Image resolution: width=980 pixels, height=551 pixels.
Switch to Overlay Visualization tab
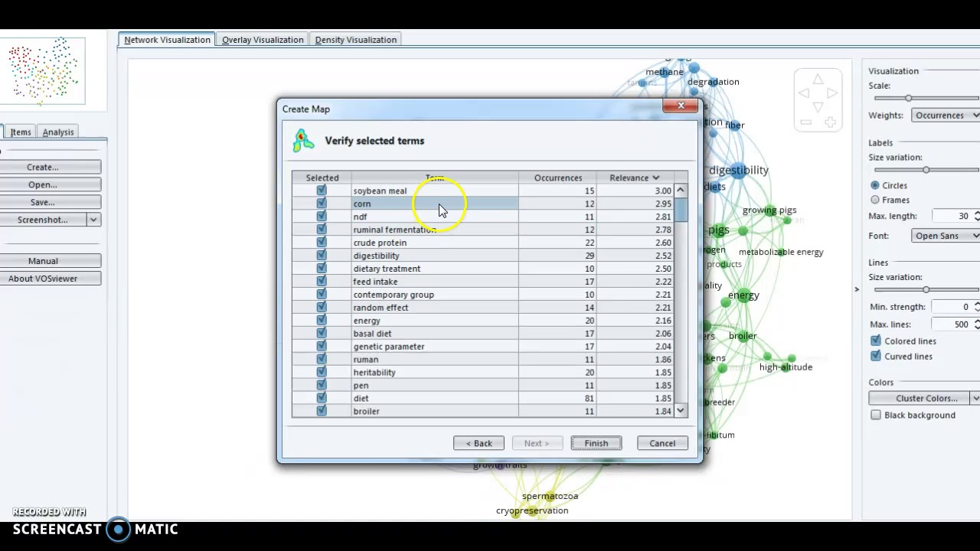[x=263, y=40]
